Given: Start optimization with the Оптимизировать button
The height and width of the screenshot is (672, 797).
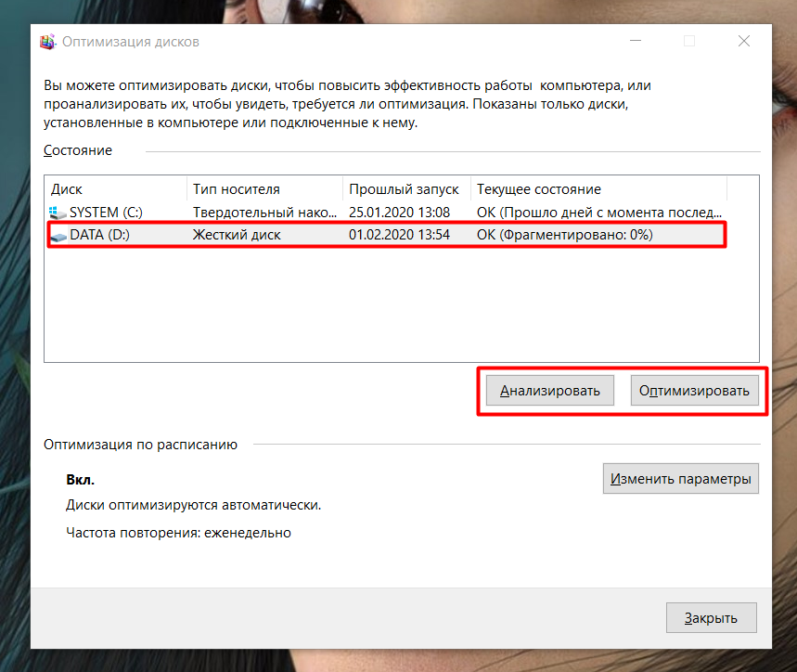Looking at the screenshot, I should (694, 391).
